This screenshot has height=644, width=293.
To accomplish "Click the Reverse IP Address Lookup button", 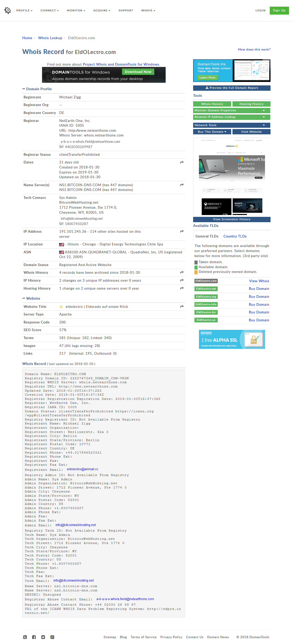I will pos(225,117).
